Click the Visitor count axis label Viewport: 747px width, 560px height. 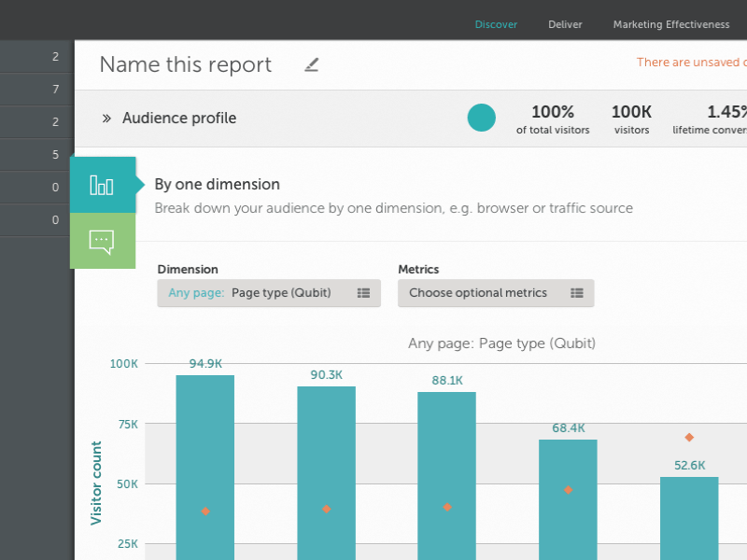tap(96, 483)
